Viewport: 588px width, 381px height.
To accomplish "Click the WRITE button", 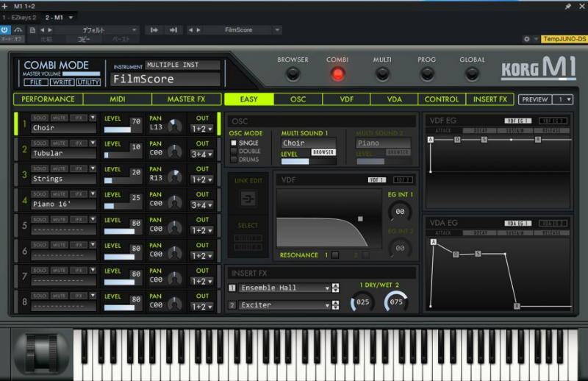I will (x=62, y=82).
